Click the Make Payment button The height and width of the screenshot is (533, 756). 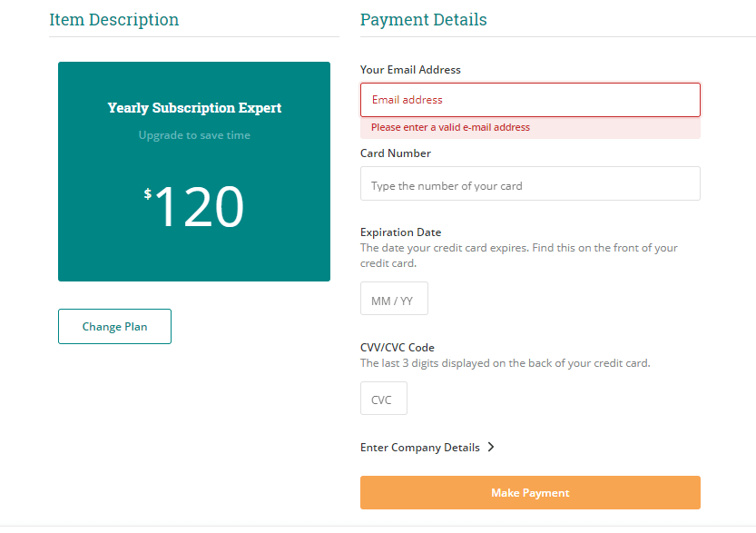tap(530, 492)
